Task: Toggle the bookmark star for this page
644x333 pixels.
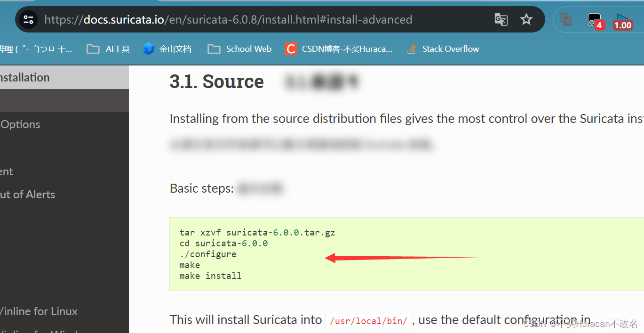Action: (x=526, y=19)
